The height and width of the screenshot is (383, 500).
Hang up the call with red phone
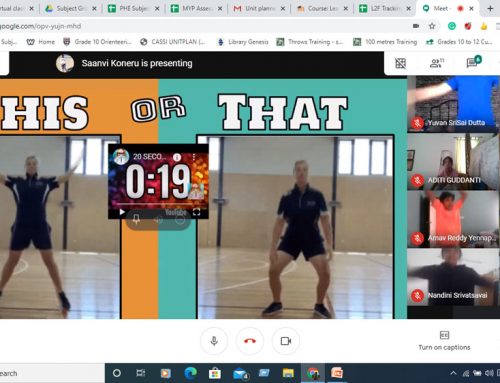pyautogui.click(x=250, y=341)
